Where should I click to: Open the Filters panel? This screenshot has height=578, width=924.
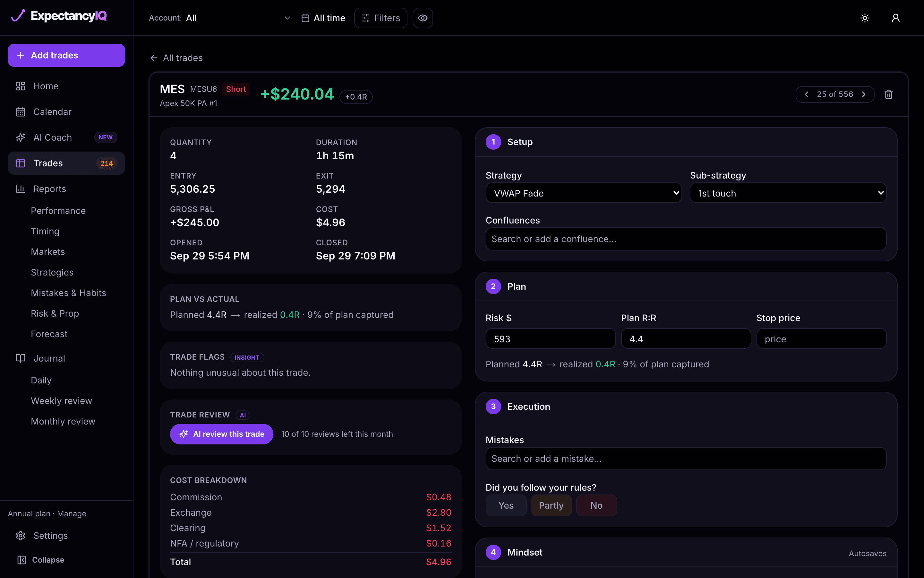pyautogui.click(x=381, y=18)
